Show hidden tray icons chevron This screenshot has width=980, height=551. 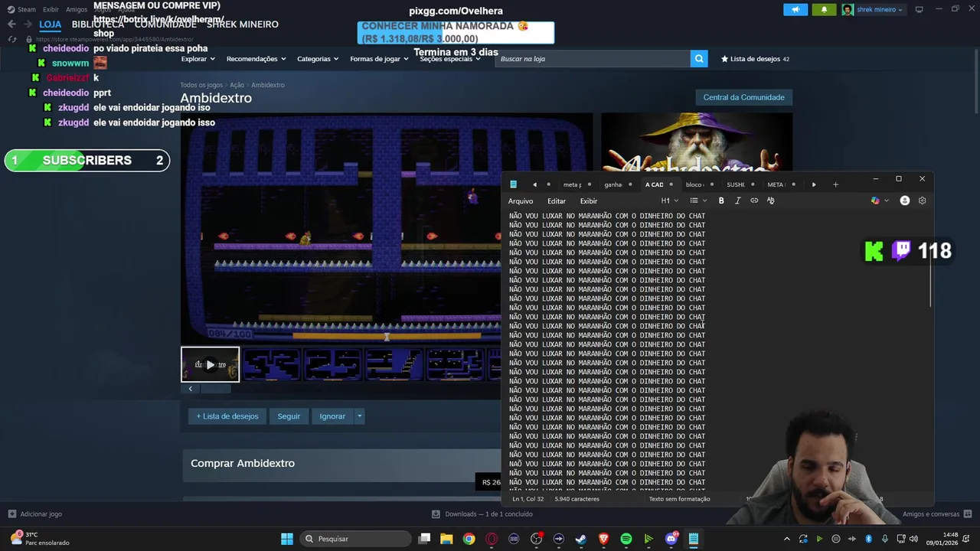coord(786,539)
